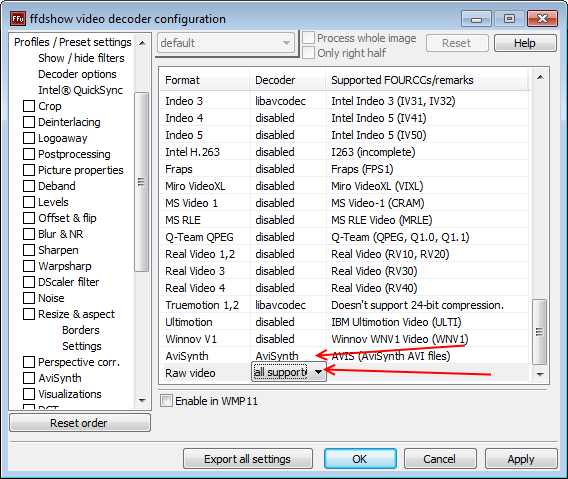Click up arrow of codec table scrollbar
Screen dimensions: 568x479
[540, 77]
